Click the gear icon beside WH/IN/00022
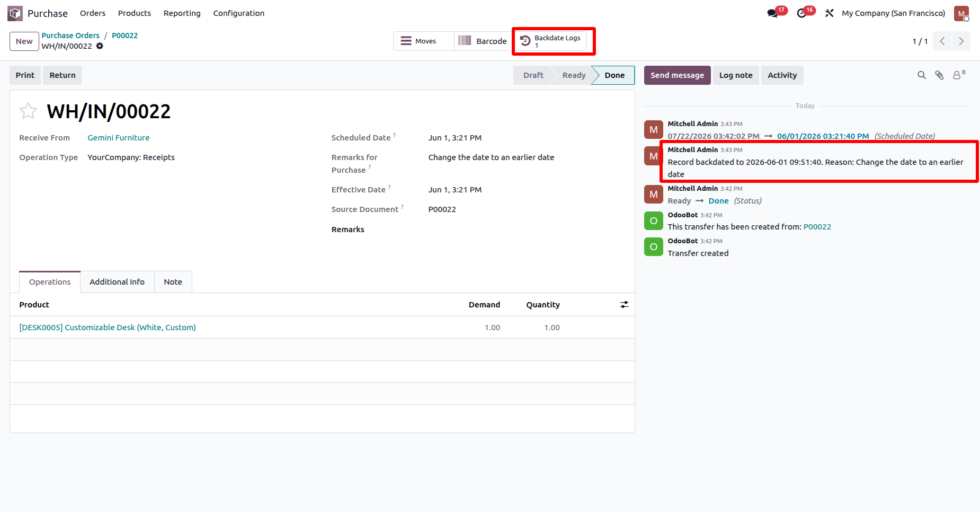Screen dimensions: 980x512 [100, 46]
